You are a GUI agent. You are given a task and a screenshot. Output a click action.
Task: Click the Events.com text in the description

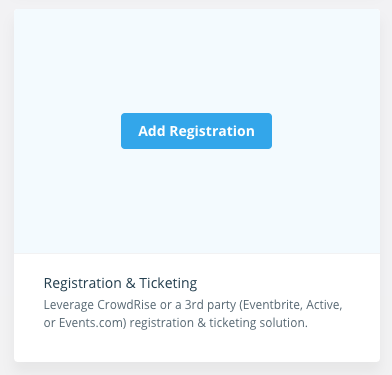[x=92, y=323]
